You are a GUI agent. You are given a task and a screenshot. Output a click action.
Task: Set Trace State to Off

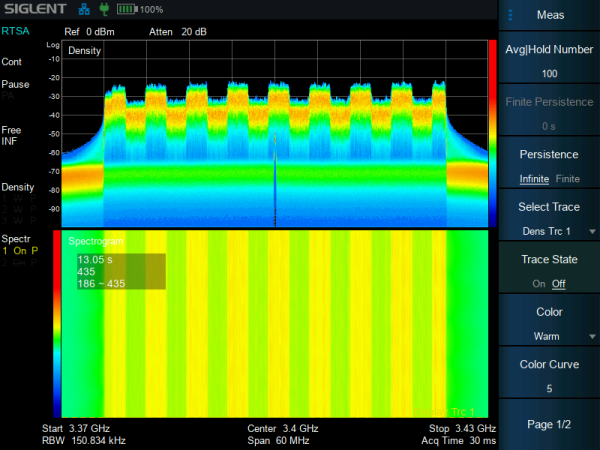coord(559,284)
